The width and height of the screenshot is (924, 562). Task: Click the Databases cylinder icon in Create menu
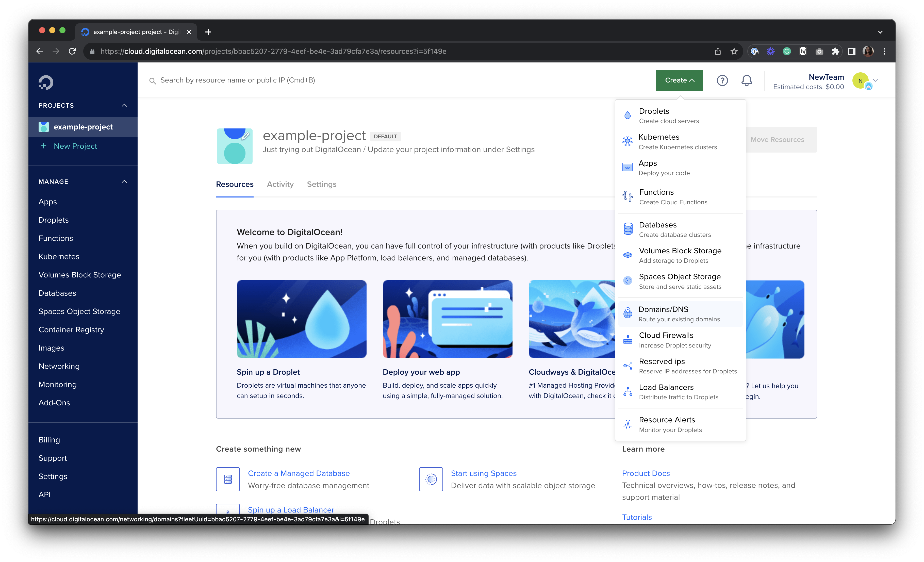click(x=628, y=229)
